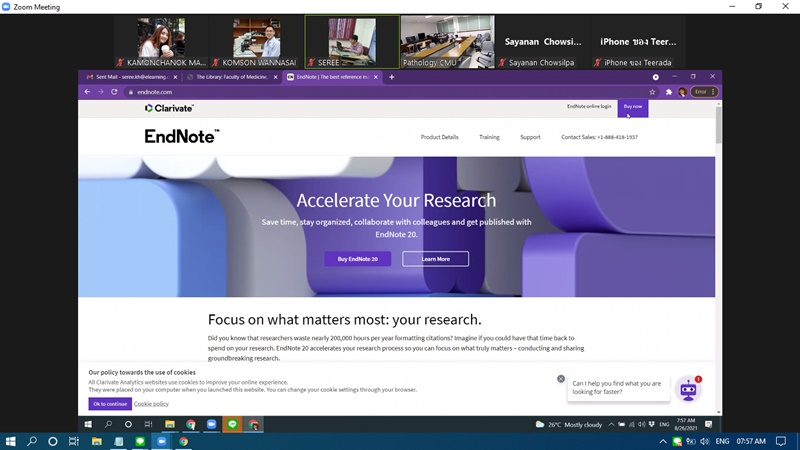Open the browser extensions puzzle icon
The height and width of the screenshot is (450, 800).
[669, 92]
